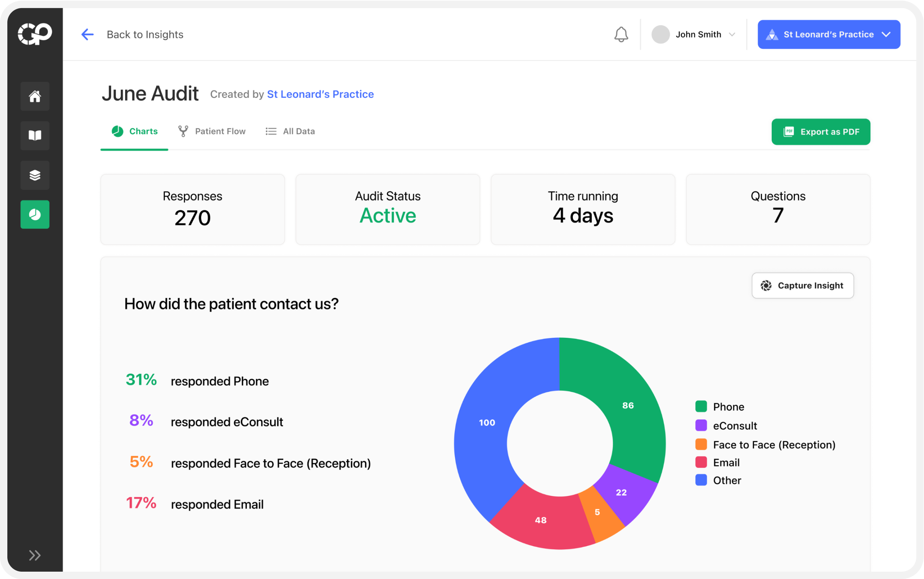This screenshot has width=924, height=579.
Task: Click the green Phone donut segment (86)
Action: pyautogui.click(x=627, y=405)
